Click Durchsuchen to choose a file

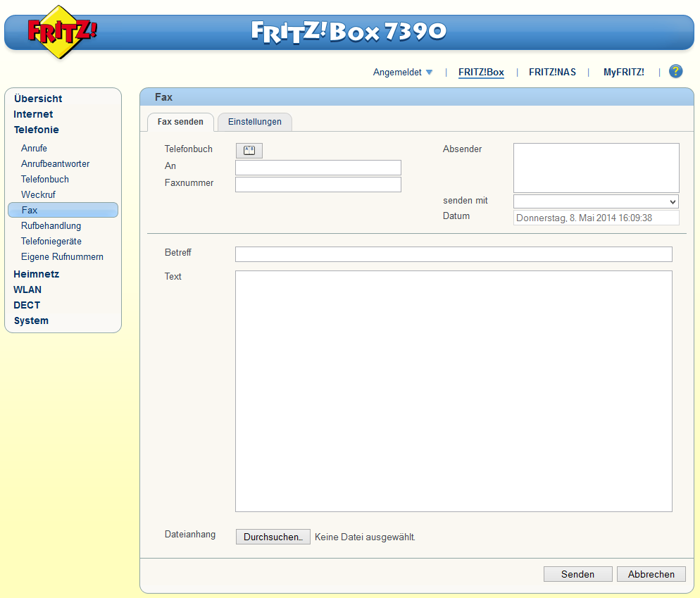coord(273,537)
